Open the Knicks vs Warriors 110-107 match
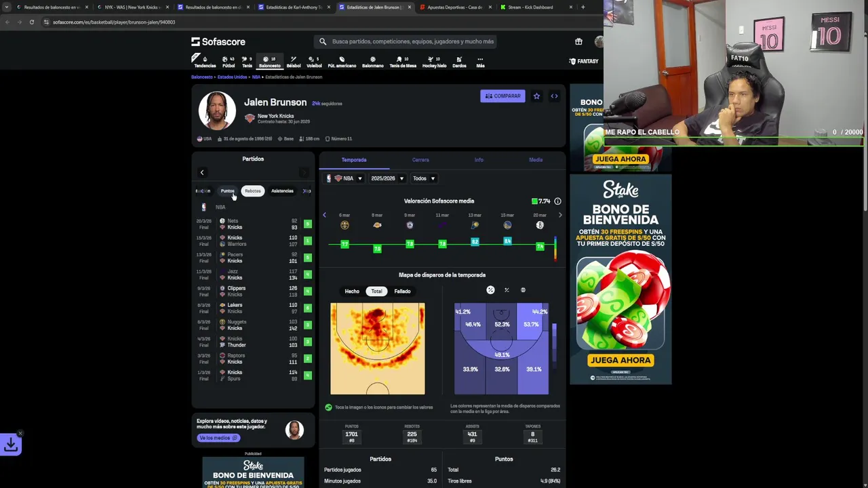 click(x=252, y=241)
